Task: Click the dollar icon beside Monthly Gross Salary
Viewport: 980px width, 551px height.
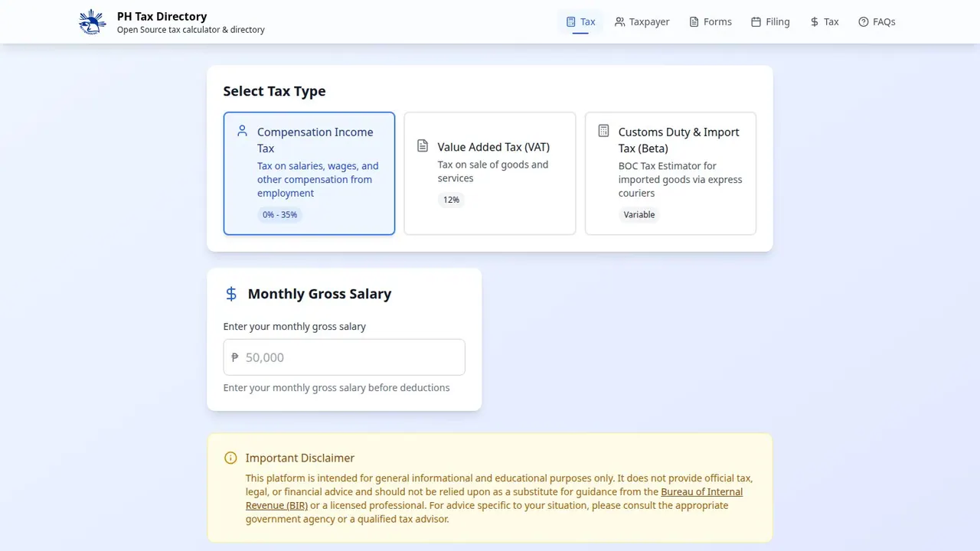Action: tap(231, 294)
